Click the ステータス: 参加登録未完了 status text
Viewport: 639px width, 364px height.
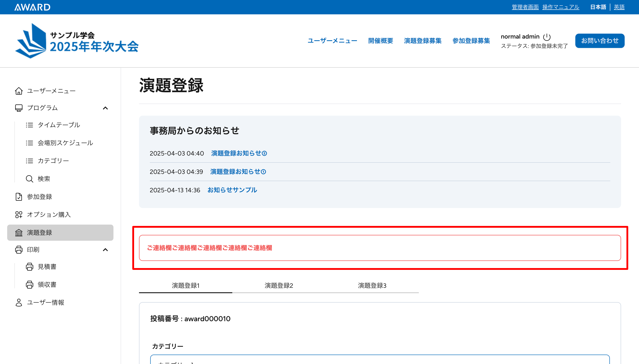[534, 46]
